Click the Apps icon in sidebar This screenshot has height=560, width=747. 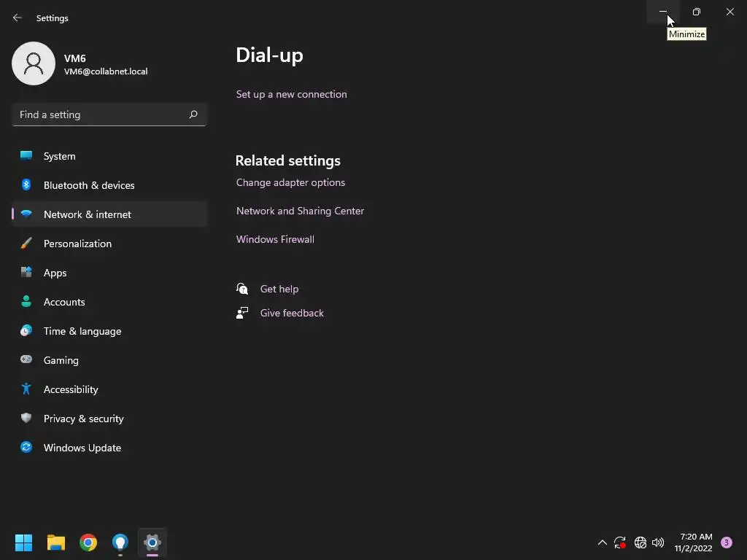(26, 272)
